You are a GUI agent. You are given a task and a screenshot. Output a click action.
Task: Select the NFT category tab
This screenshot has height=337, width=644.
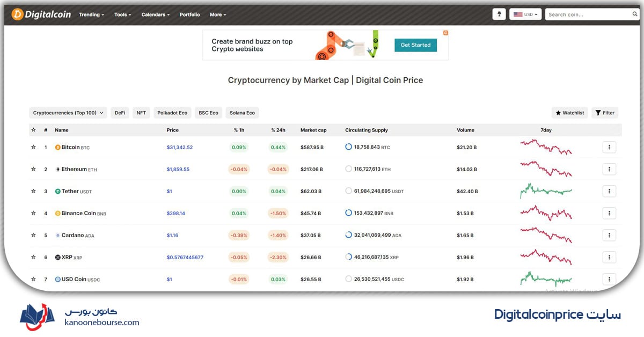tap(141, 113)
